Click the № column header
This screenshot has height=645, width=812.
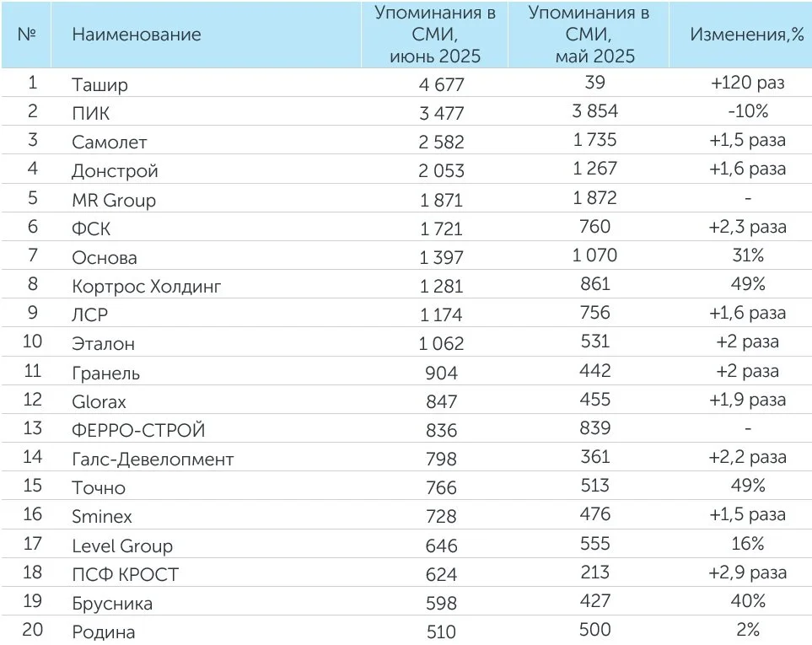26,35
